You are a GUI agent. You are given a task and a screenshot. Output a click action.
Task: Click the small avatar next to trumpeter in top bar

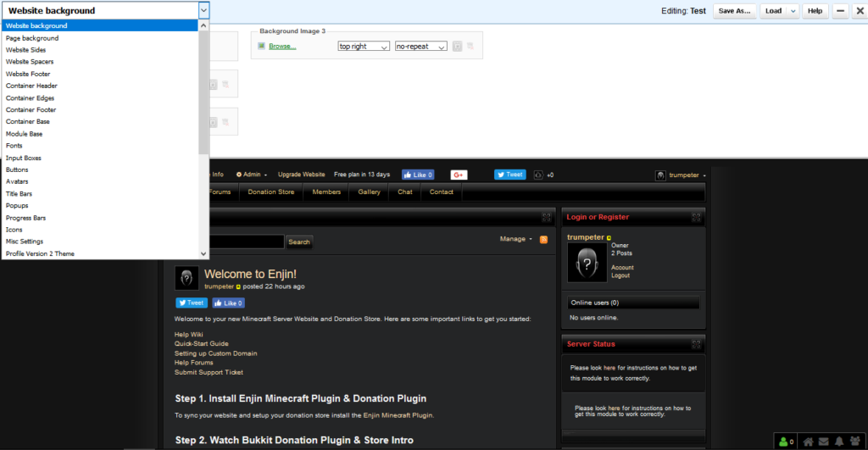(660, 175)
